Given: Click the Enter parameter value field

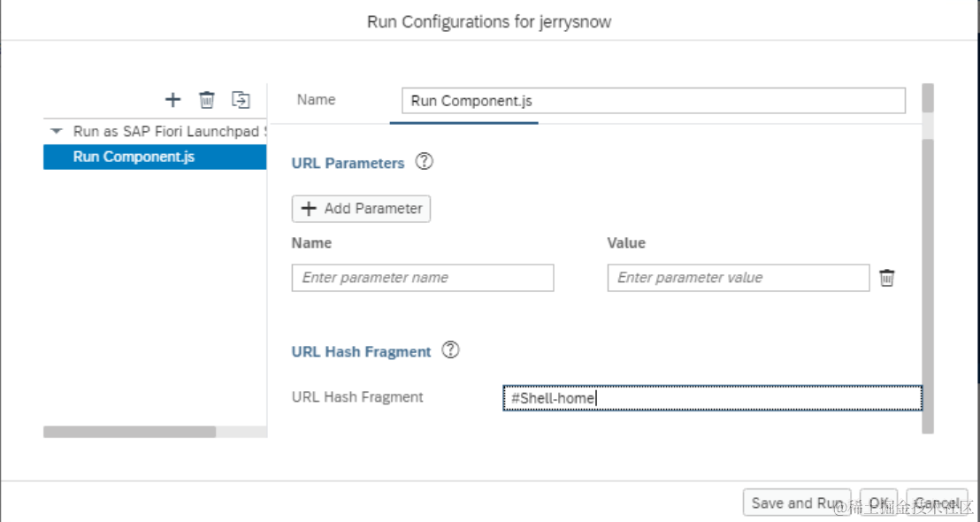Looking at the screenshot, I should pos(738,278).
